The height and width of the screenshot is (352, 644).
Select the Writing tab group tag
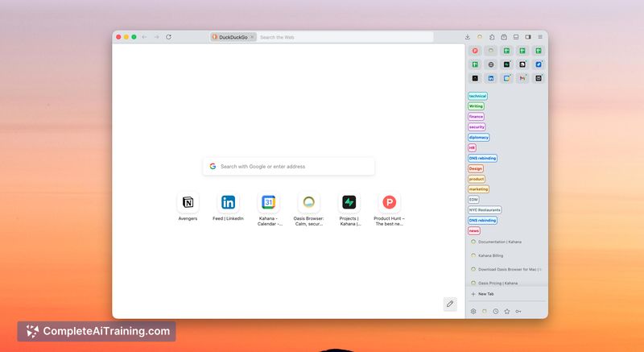tap(476, 106)
